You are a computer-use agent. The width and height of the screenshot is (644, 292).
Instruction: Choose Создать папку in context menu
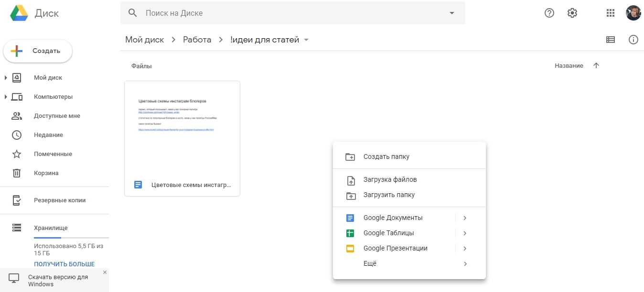pos(386,157)
